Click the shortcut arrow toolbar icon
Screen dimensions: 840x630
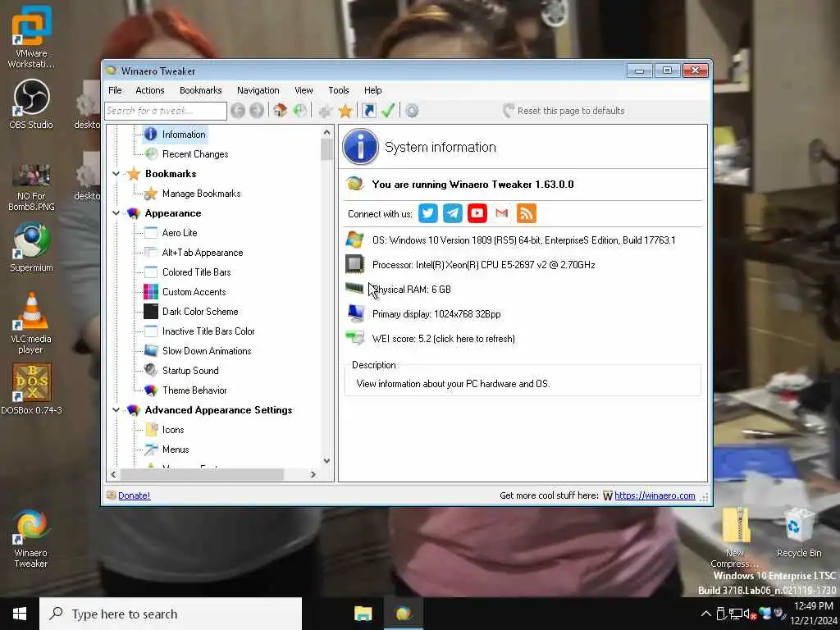[x=369, y=111]
